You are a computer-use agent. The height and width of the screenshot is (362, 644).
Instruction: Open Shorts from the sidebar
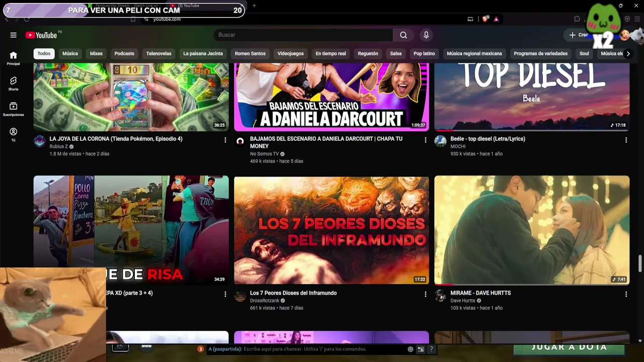tap(14, 83)
